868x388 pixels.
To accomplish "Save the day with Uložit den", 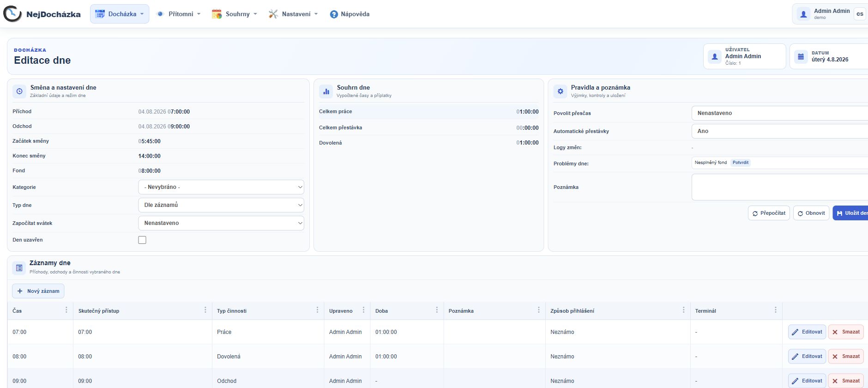I will 850,213.
